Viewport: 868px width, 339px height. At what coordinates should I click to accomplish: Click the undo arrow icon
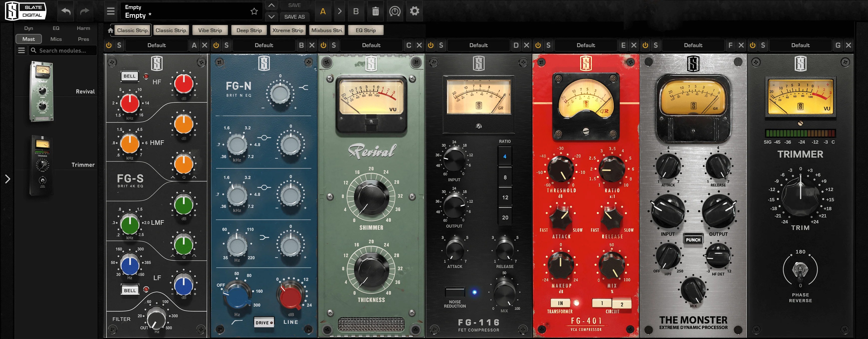[x=65, y=11]
